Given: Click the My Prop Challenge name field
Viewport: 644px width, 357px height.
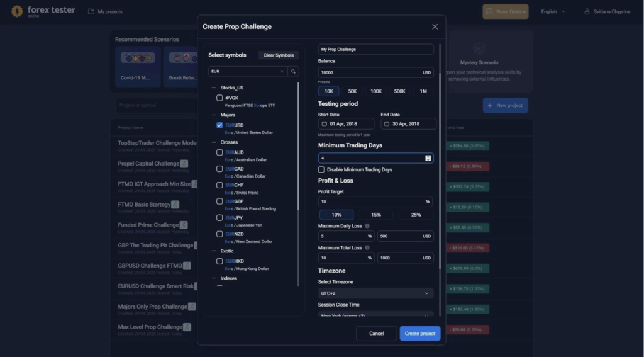Looking at the screenshot, I should 376,49.
